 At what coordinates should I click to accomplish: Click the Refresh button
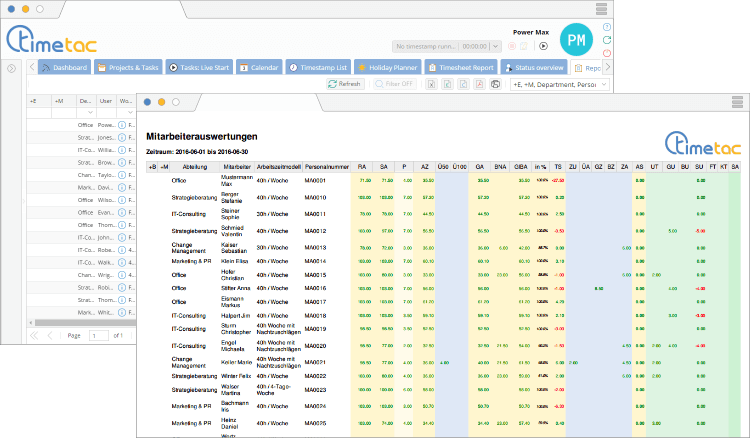tap(345, 84)
